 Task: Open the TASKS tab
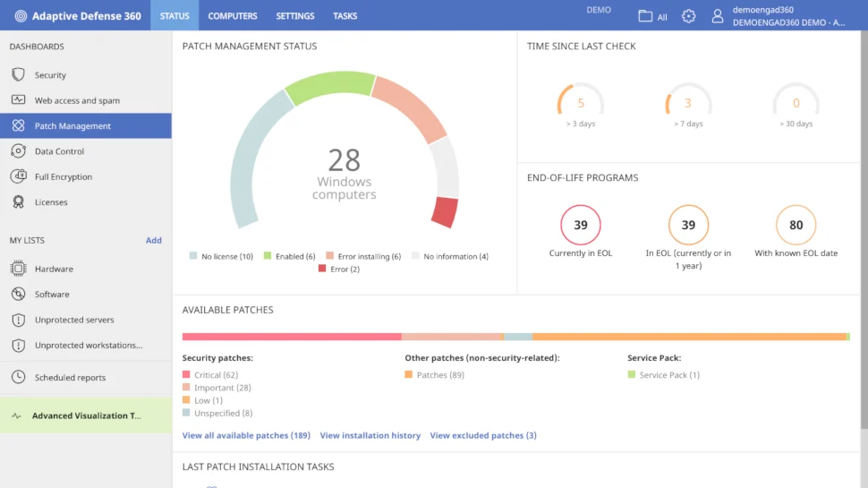(x=345, y=16)
